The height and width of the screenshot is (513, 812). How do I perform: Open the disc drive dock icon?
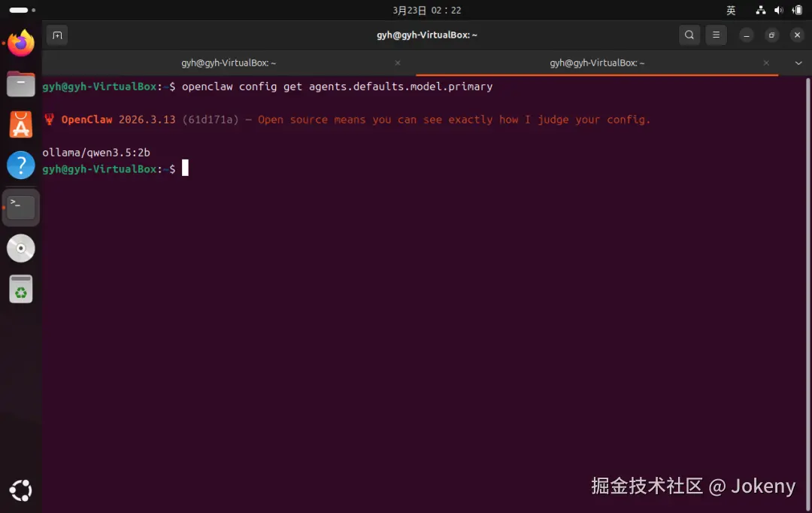coord(21,248)
